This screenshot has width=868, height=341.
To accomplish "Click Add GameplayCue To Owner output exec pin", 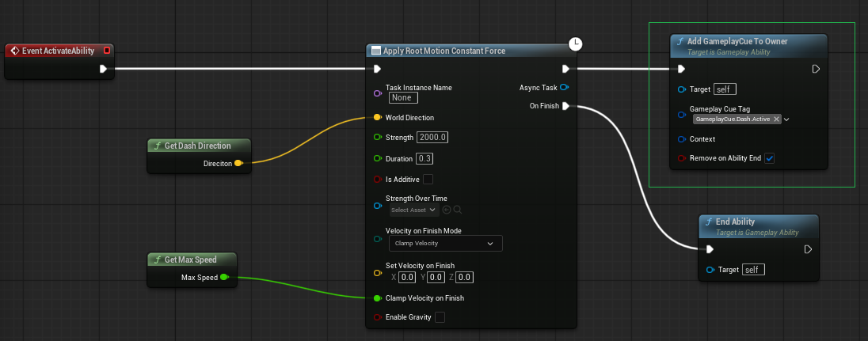I will click(816, 69).
